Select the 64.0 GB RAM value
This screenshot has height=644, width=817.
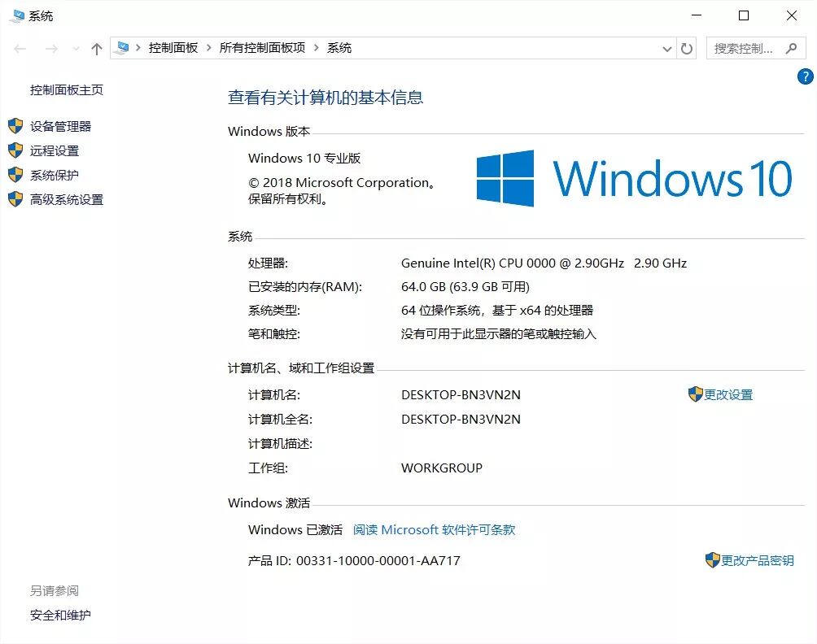coord(465,287)
